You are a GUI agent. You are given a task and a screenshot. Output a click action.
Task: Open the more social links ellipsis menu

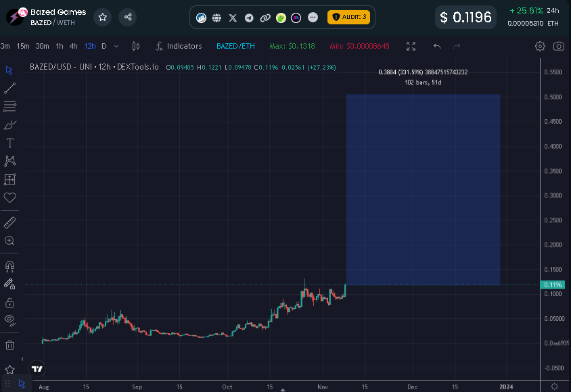311,18
